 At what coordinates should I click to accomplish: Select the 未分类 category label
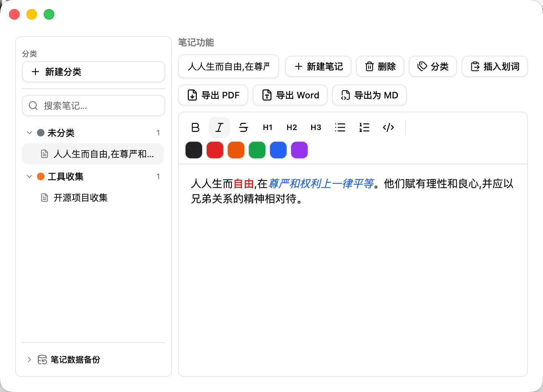tap(61, 133)
